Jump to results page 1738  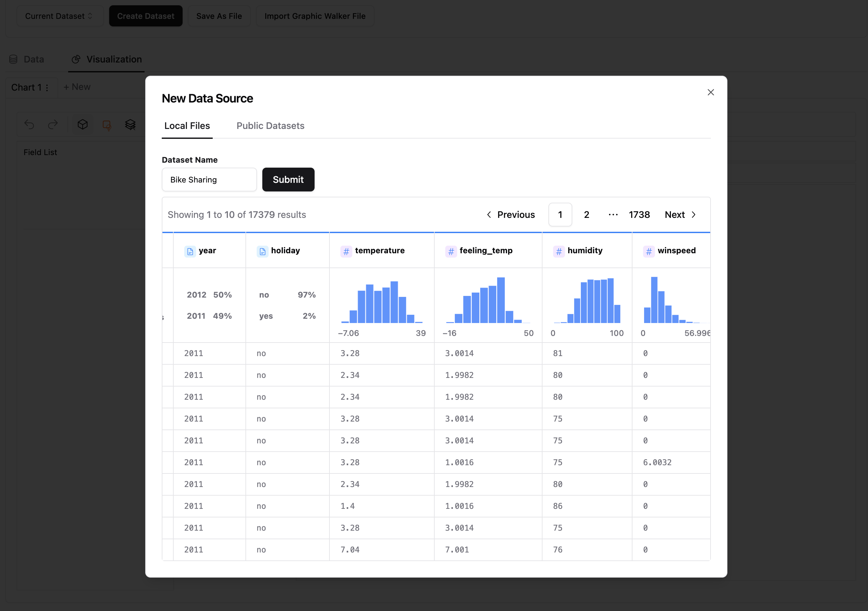point(639,215)
